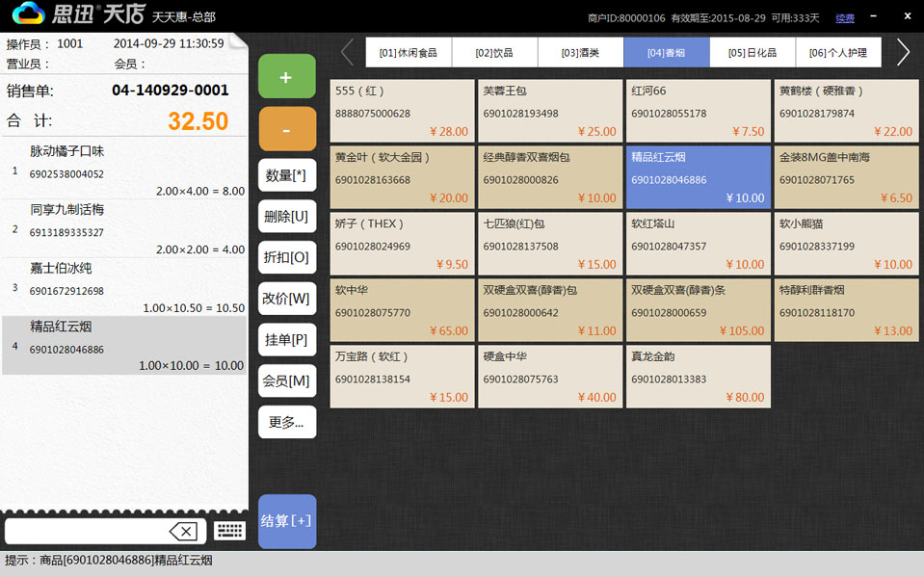Go to next category page arrow
The image size is (924, 577).
[903, 52]
